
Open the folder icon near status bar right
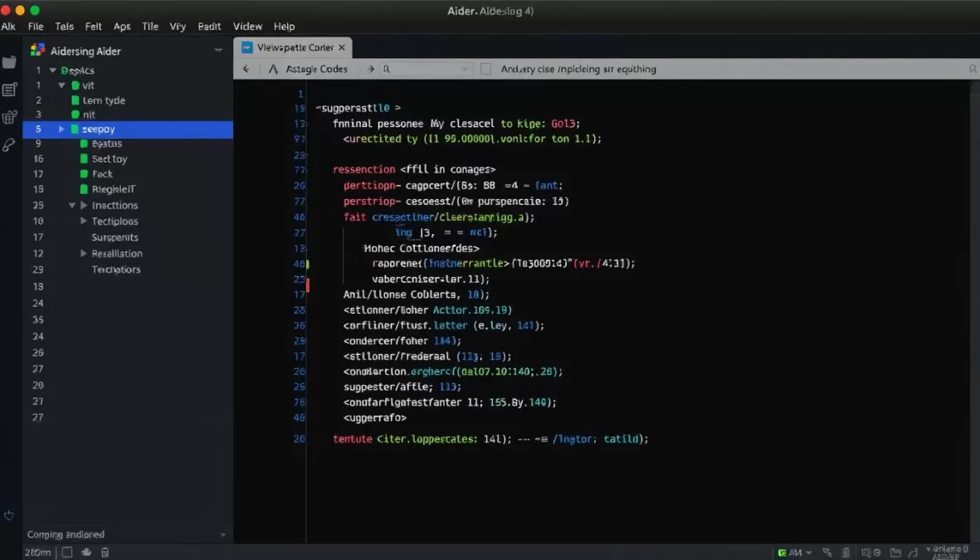(x=895, y=552)
